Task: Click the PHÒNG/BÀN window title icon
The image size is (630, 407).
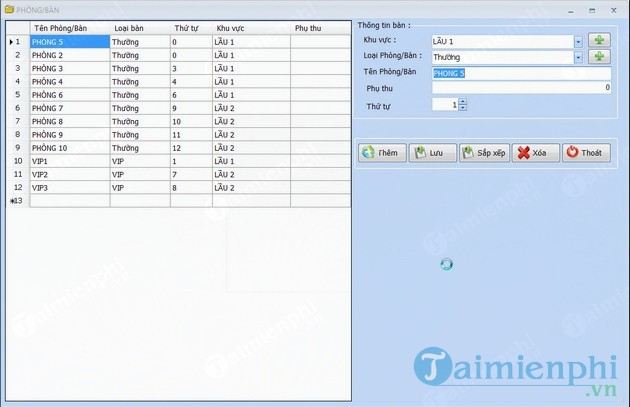Action: coord(8,7)
